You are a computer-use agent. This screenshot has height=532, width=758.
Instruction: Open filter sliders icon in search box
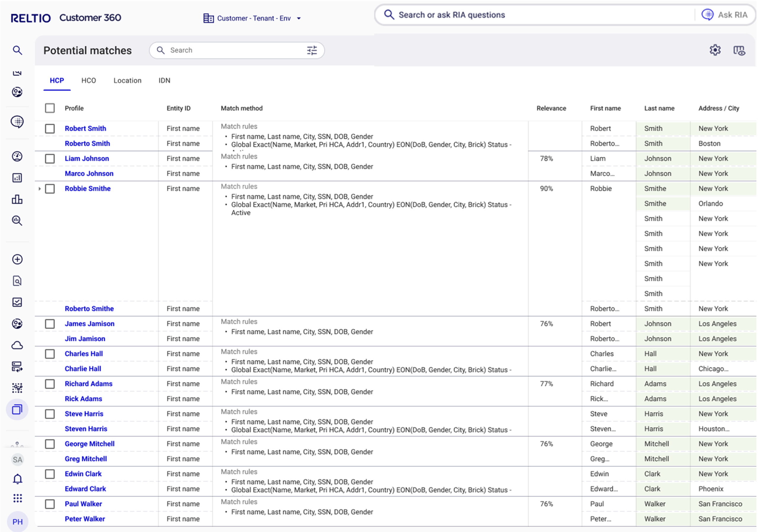tap(312, 50)
